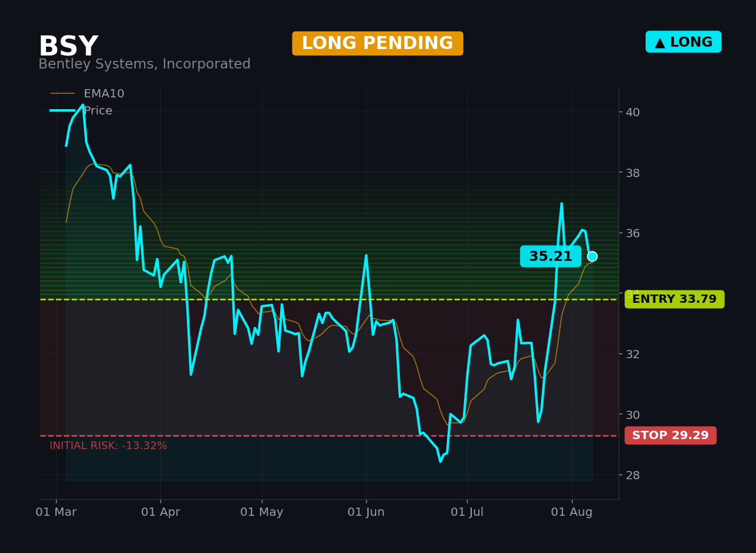Image resolution: width=756 pixels, height=553 pixels.
Task: Select the EMA10 legend label
Action: pos(104,94)
